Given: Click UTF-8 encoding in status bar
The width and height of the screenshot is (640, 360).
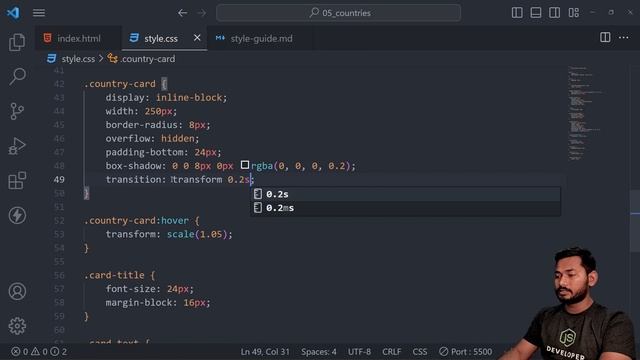Looking at the screenshot, I should [359, 351].
